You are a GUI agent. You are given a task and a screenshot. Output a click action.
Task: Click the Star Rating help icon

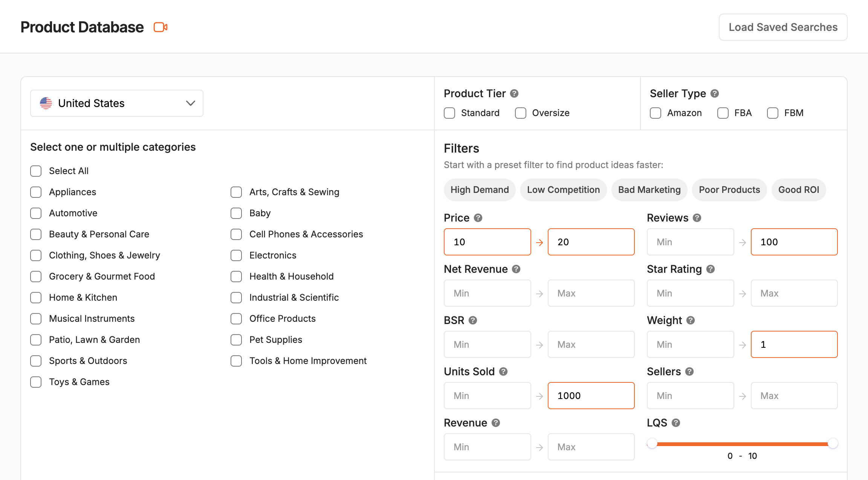pyautogui.click(x=711, y=269)
